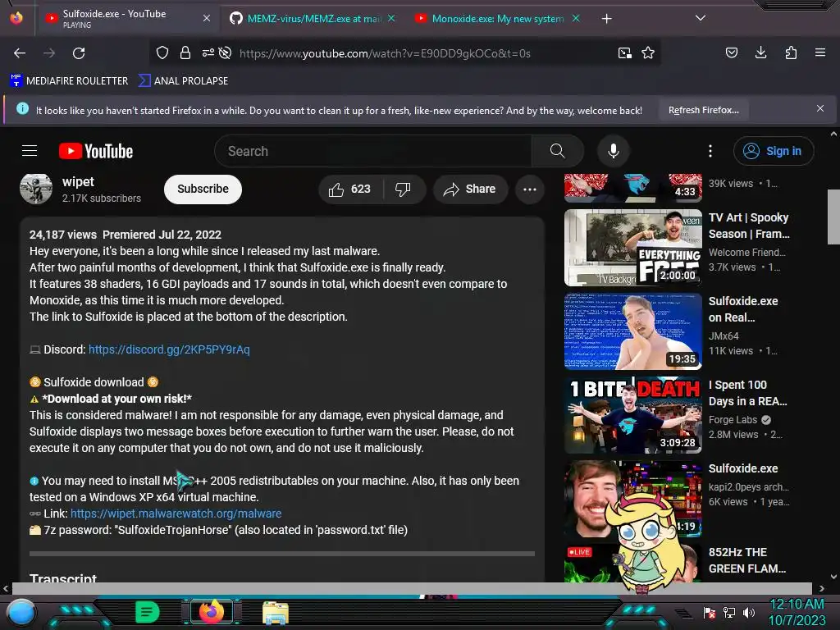Open the MEDIAFIRE ROULETTER bookmark
Viewport: 840px width, 630px height.
69,81
